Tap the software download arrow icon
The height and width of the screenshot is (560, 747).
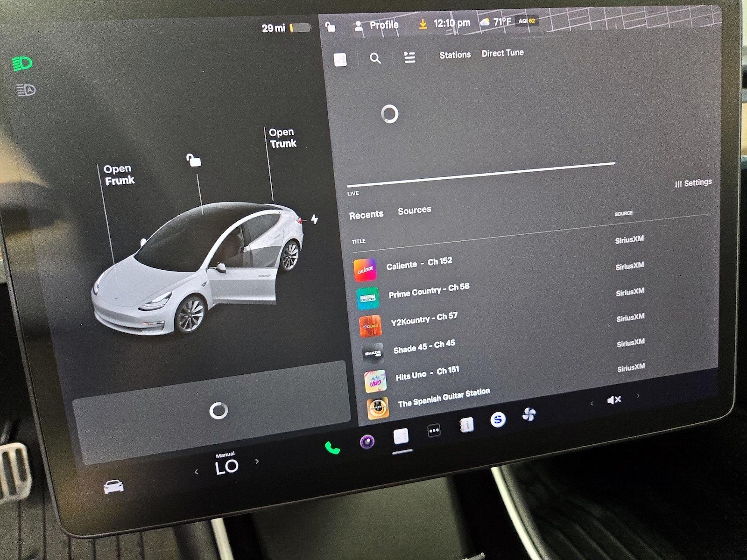point(423,24)
